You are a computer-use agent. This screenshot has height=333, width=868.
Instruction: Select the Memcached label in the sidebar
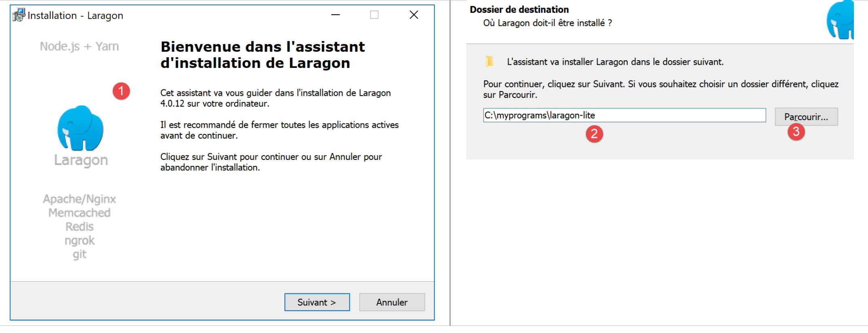click(79, 213)
